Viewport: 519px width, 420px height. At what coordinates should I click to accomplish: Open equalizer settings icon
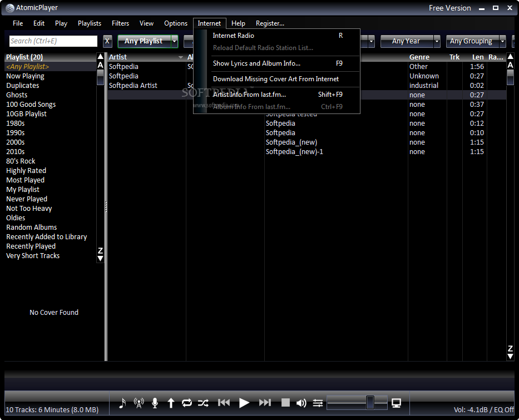pos(318,403)
